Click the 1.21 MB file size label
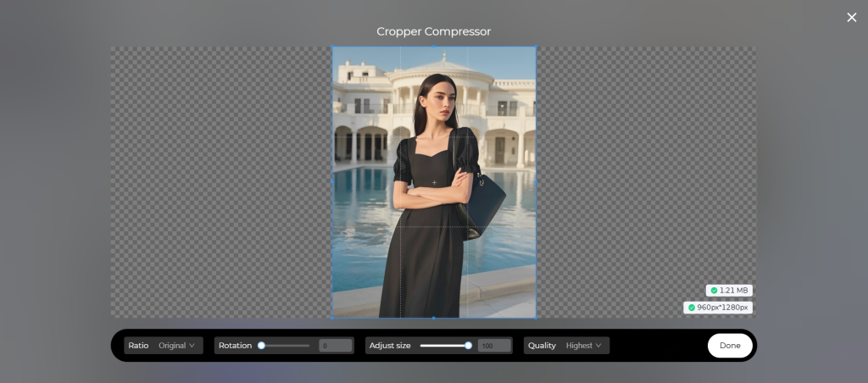Image resolution: width=868 pixels, height=383 pixels. point(733,291)
